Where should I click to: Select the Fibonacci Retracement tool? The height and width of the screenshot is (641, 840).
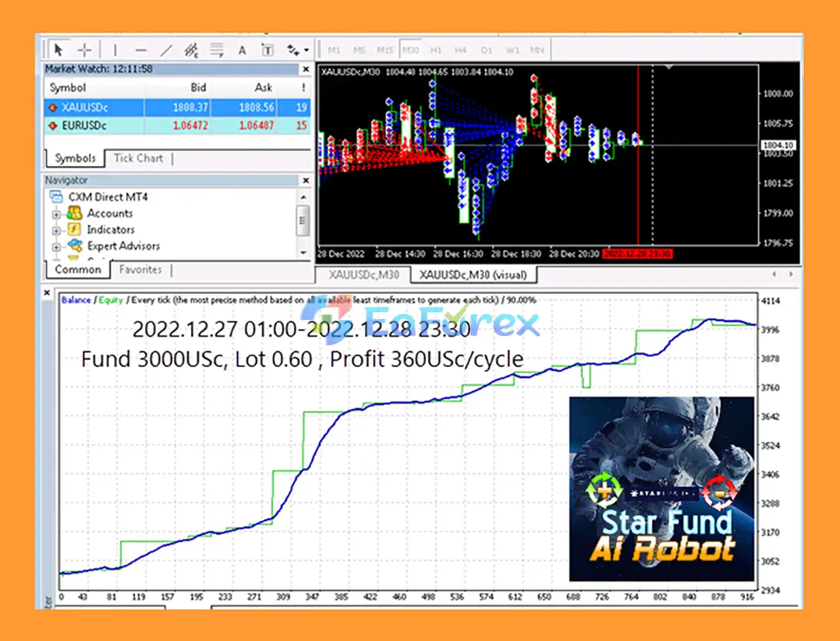(x=217, y=50)
